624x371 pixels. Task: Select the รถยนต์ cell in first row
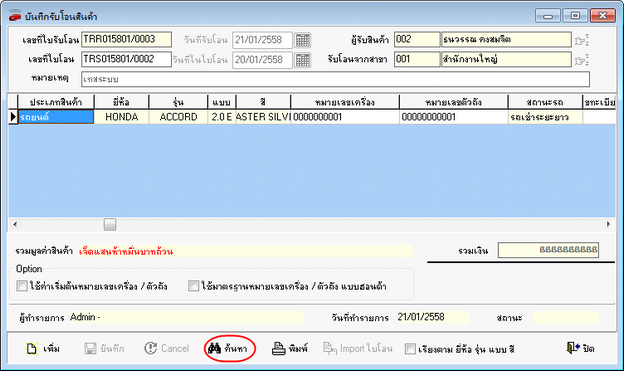pyautogui.click(x=56, y=117)
